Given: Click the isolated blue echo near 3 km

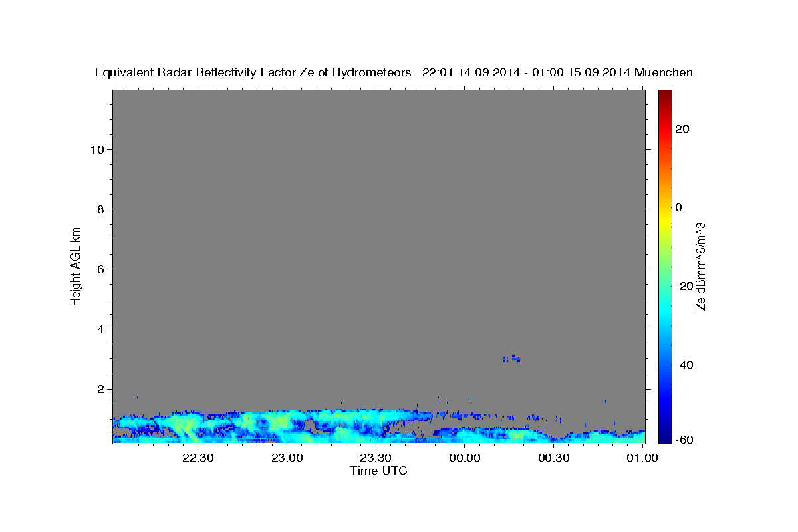Looking at the screenshot, I should pyautogui.click(x=512, y=359).
